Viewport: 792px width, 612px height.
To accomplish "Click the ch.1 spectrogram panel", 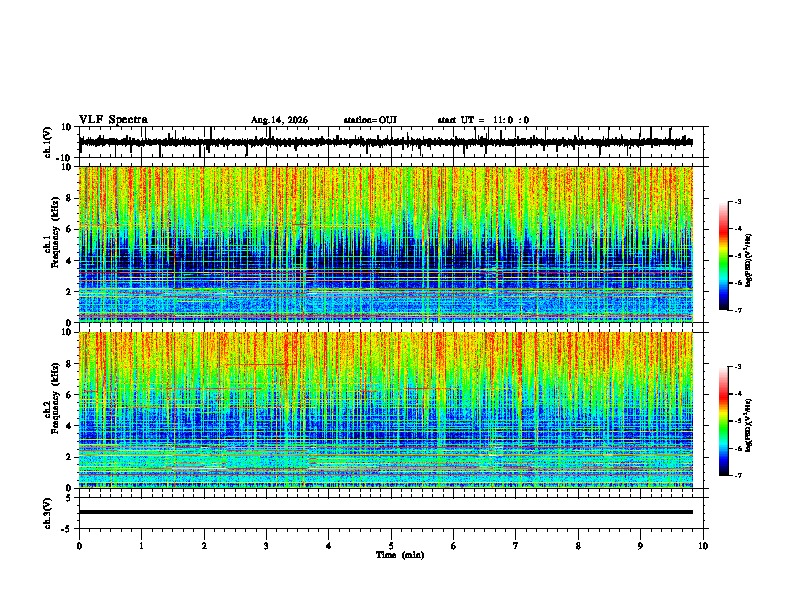I will pyautogui.click(x=386, y=244).
